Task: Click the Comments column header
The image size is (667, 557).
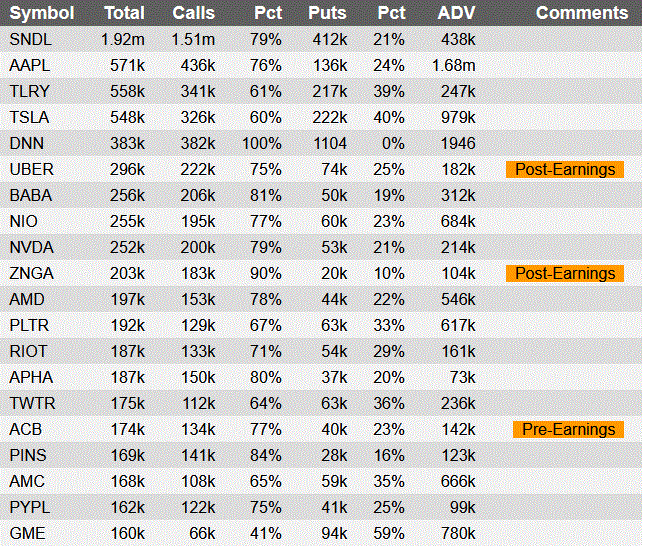Action: click(582, 13)
